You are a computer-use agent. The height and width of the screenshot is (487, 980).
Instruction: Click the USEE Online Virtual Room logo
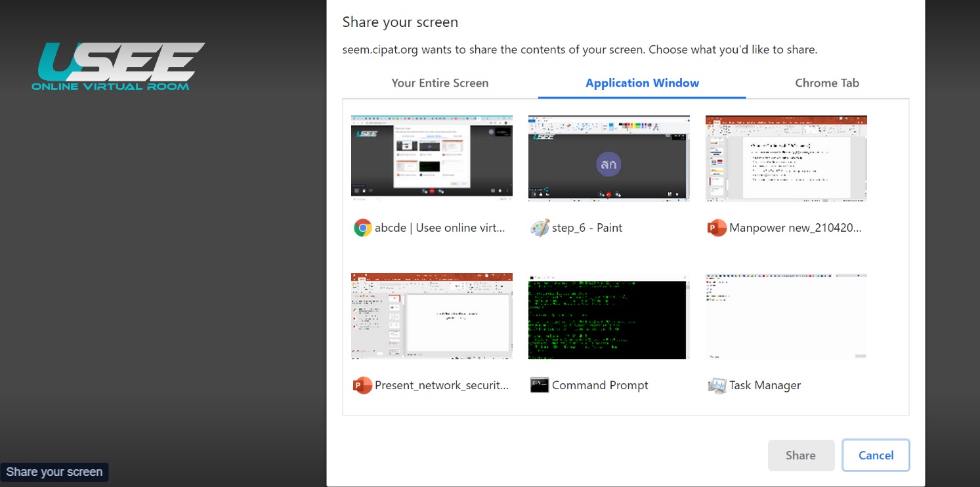118,66
